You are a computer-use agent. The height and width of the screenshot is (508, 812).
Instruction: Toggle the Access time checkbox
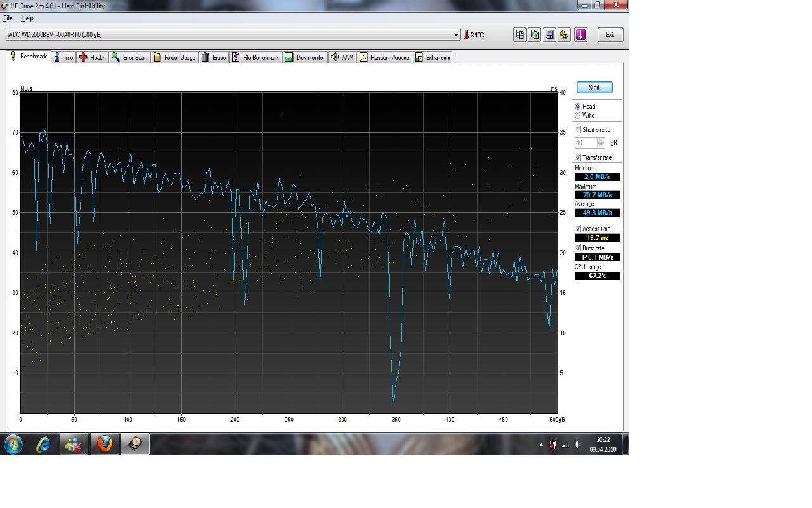coord(578,229)
